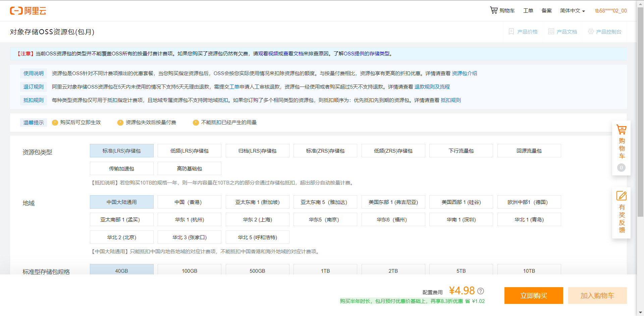Image resolution: width=644 pixels, height=316 pixels.
Task: Select 标准(ZRS)存储包 resource type
Action: click(x=325, y=151)
